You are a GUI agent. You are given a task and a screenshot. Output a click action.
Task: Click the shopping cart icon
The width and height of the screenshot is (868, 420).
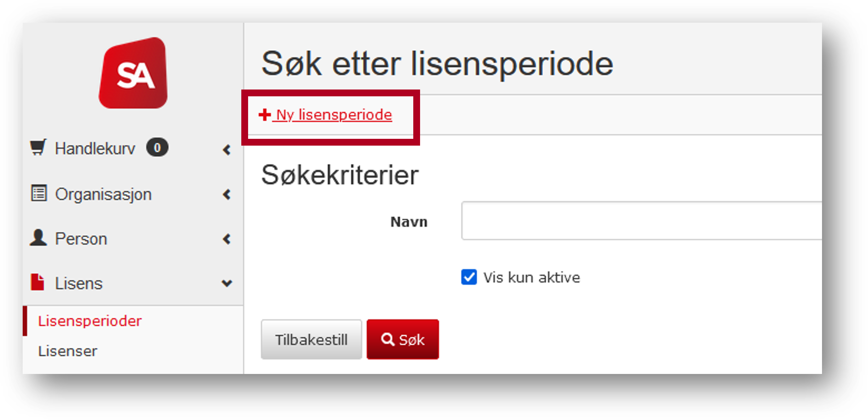pyautogui.click(x=39, y=147)
